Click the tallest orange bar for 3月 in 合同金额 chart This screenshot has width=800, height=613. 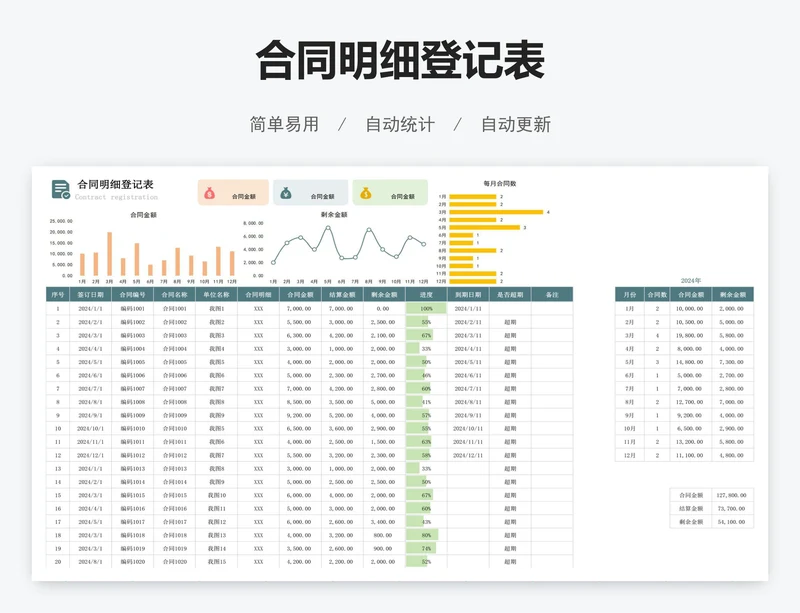(109, 254)
